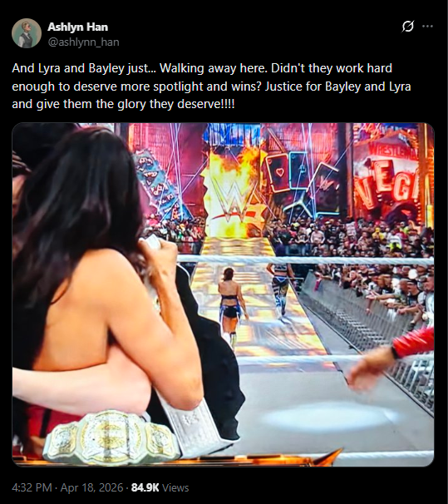
Task: Open Ashlyn Han's profile avatar
Action: 27,33
